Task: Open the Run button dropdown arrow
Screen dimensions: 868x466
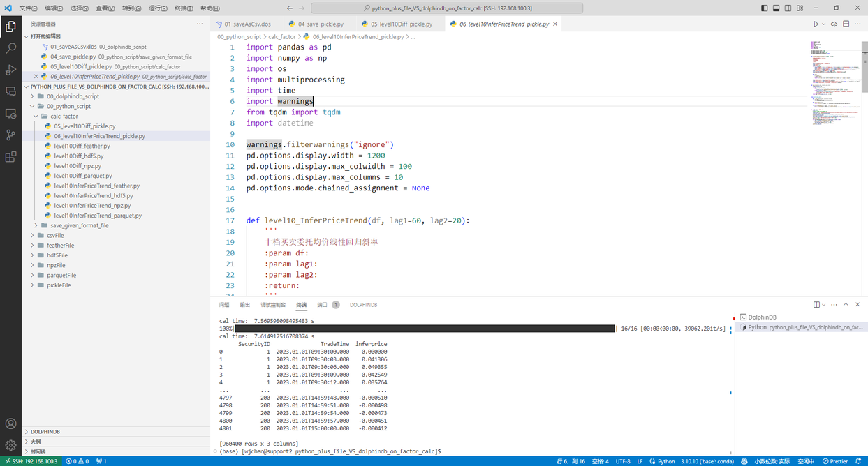Action: coord(824,23)
